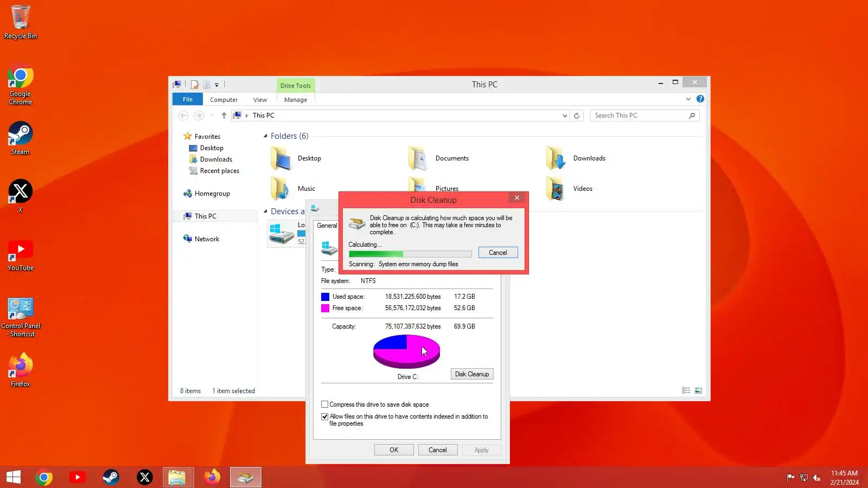Open the View ribbon tab
Viewport: 868px width, 488px height.
pyautogui.click(x=260, y=100)
